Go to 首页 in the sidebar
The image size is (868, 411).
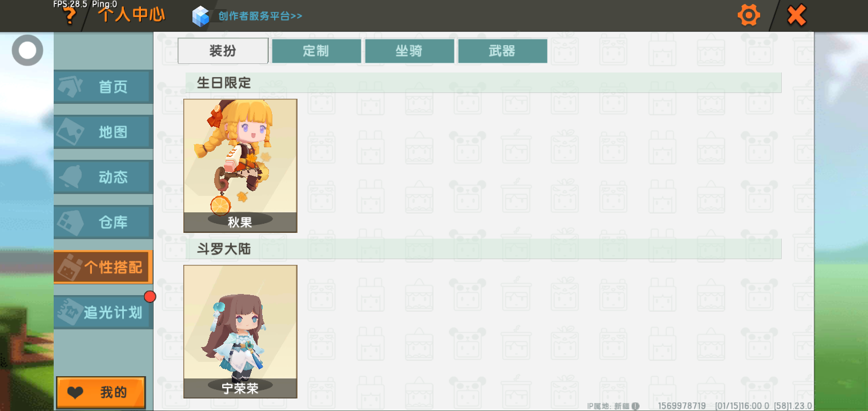pyautogui.click(x=103, y=87)
